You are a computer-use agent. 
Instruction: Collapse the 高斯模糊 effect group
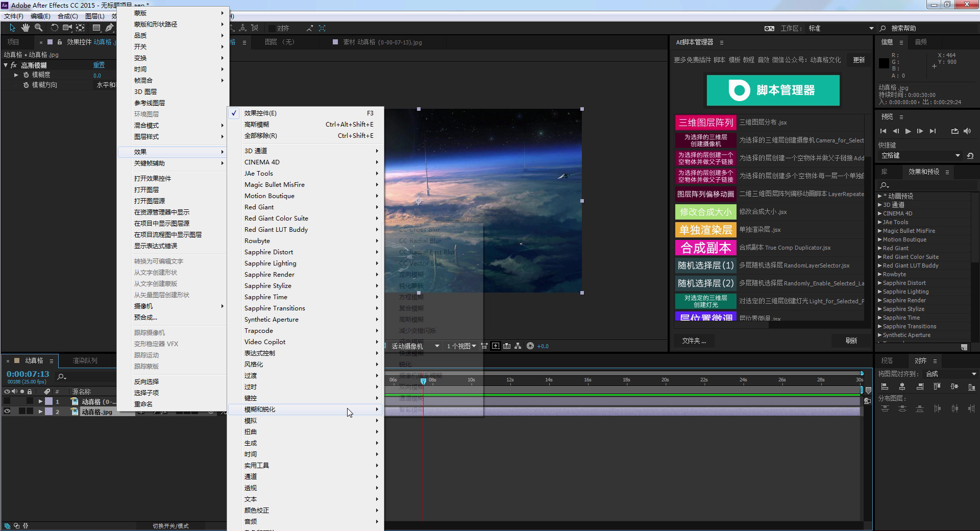pos(6,65)
